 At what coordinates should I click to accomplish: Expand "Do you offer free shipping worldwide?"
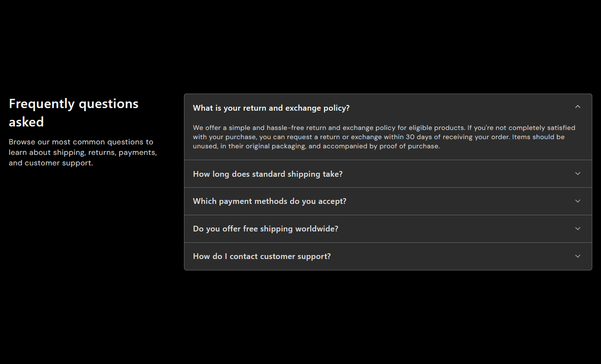(388, 229)
